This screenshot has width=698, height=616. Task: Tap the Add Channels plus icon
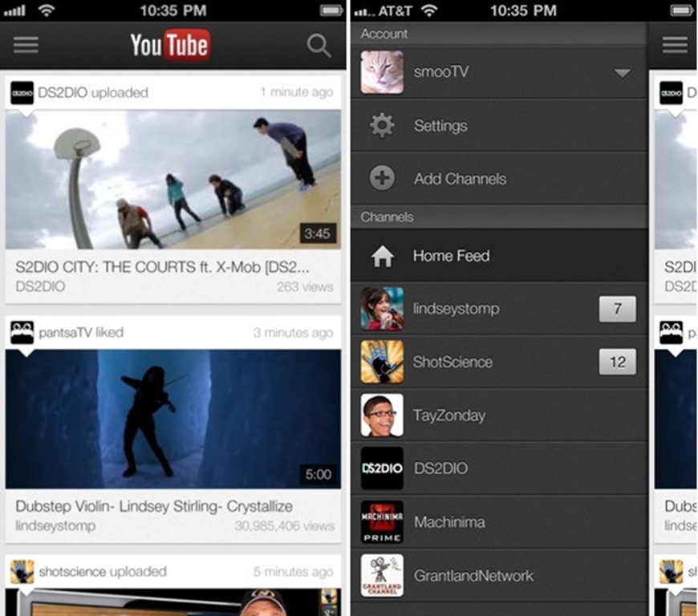[382, 179]
